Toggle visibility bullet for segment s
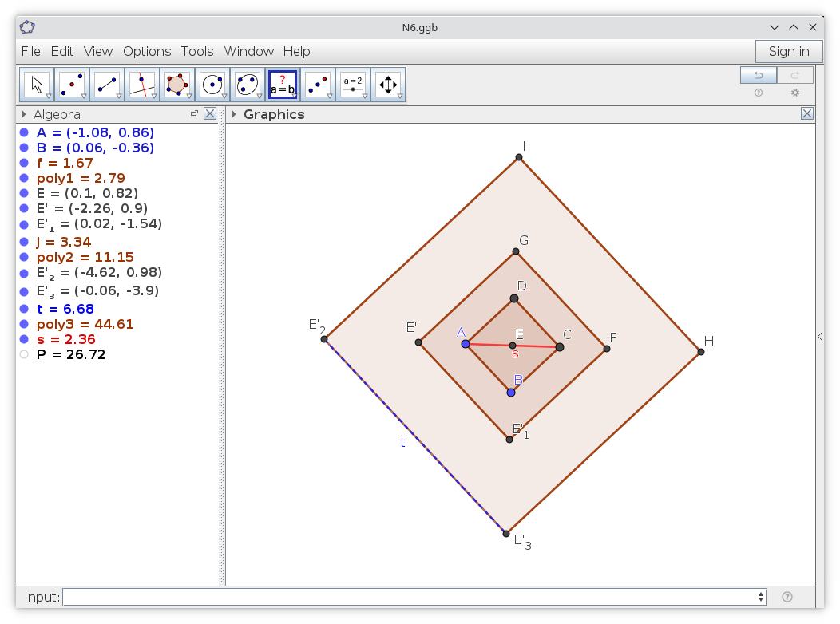Screen dimensions: 840x624 pos(24,340)
